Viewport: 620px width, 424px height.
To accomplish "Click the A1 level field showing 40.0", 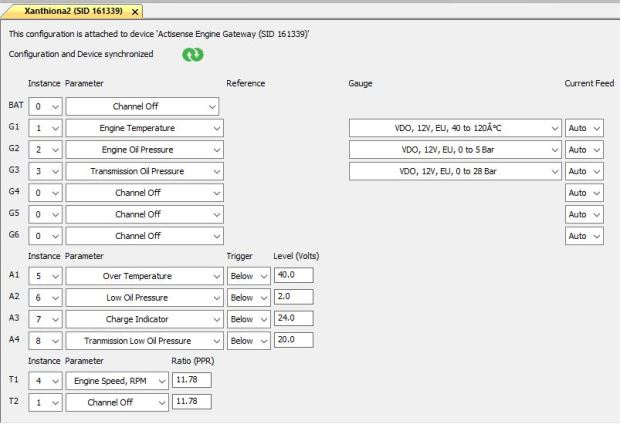I will (x=294, y=275).
